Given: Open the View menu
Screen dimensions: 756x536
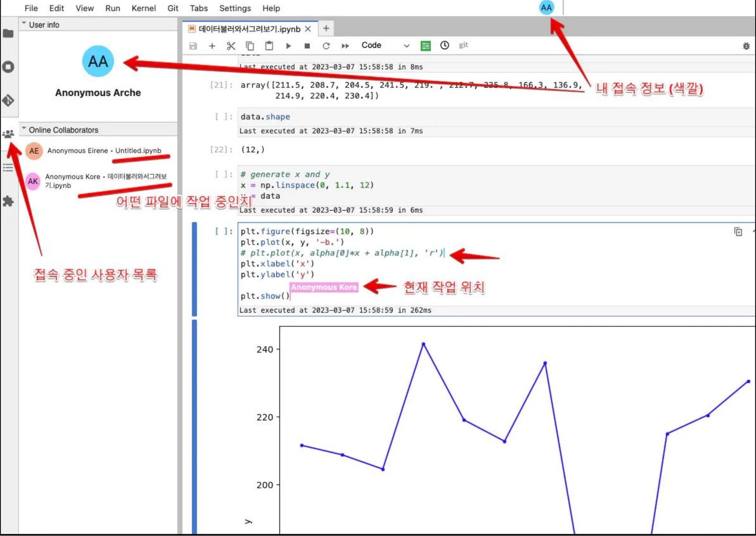Looking at the screenshot, I should pyautogui.click(x=85, y=8).
